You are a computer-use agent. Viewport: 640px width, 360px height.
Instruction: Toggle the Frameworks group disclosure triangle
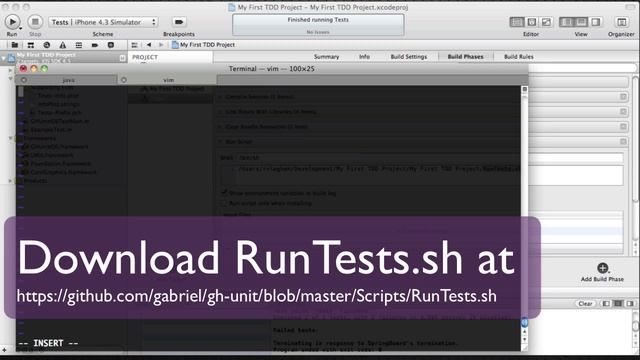pyautogui.click(x=11, y=138)
